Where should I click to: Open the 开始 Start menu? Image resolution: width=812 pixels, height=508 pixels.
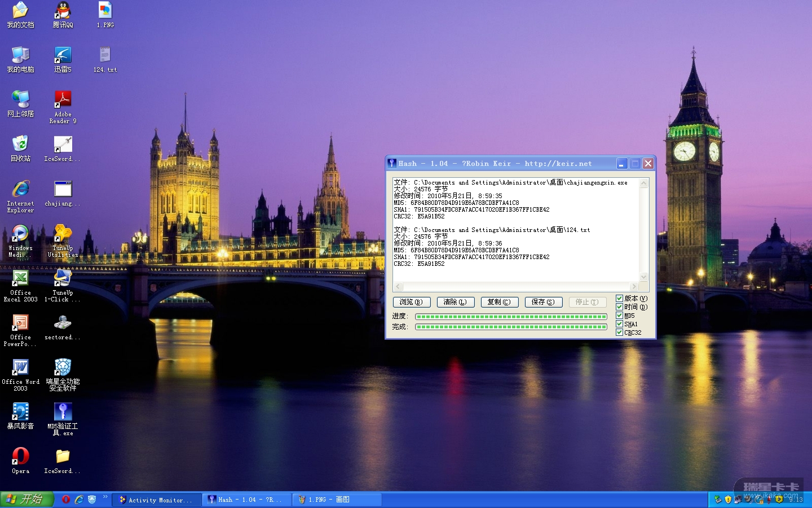[x=27, y=500]
